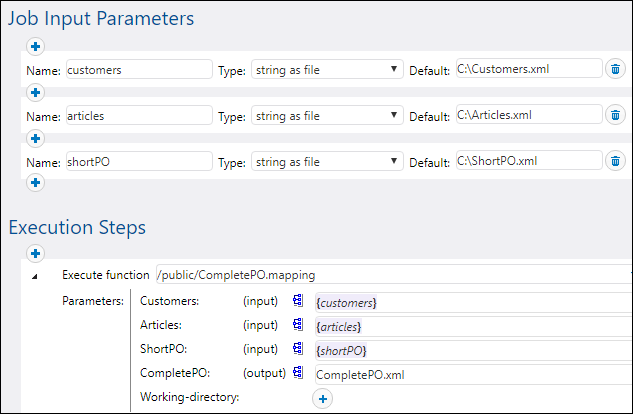This screenshot has width=633, height=414.
Task: Open the Type dropdown for shortPO parameter
Action: coord(327,161)
